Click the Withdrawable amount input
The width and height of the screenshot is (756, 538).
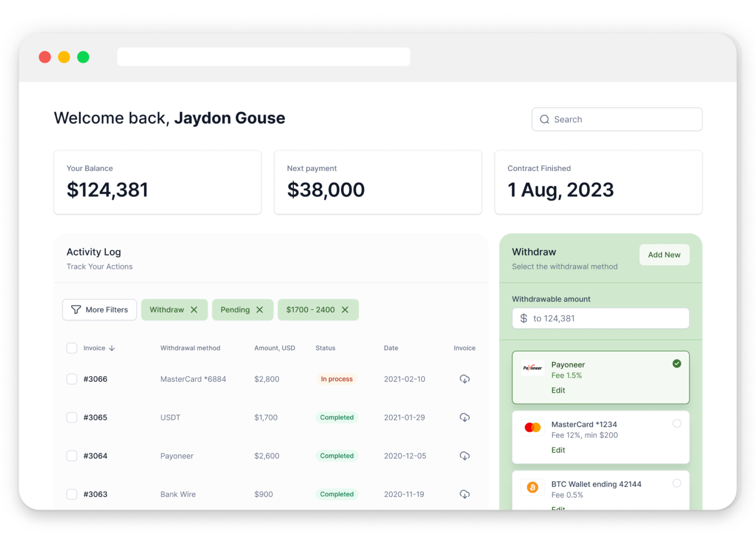pos(600,319)
